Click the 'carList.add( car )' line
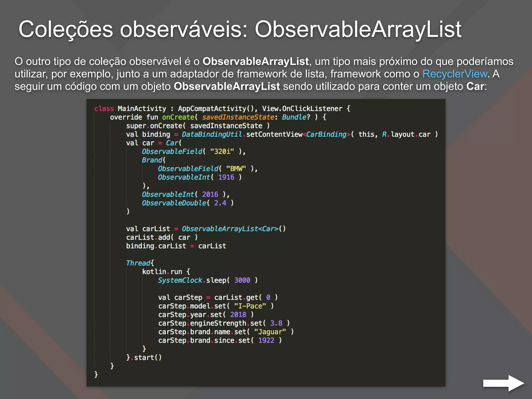Viewport: 532px width, 399px height. 162,237
